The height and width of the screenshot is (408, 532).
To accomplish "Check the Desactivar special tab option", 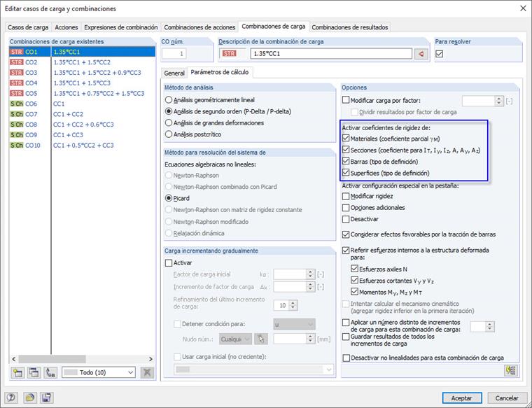I will (x=346, y=219).
